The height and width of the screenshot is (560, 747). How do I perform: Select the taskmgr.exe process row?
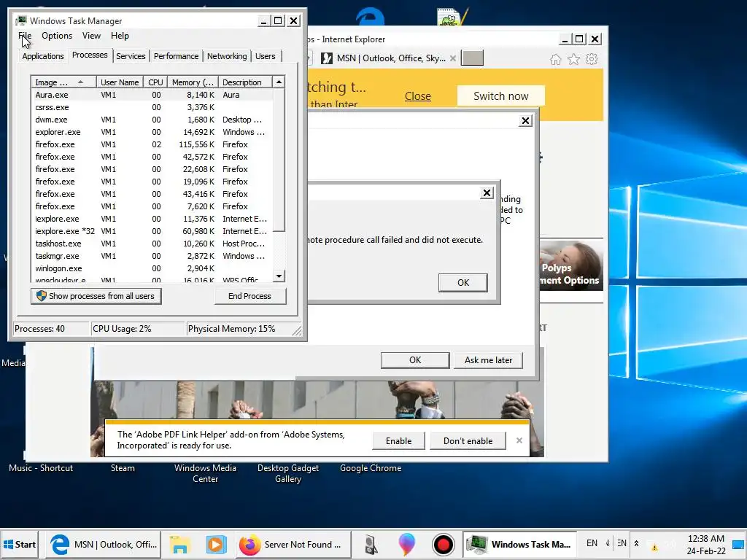(152, 256)
